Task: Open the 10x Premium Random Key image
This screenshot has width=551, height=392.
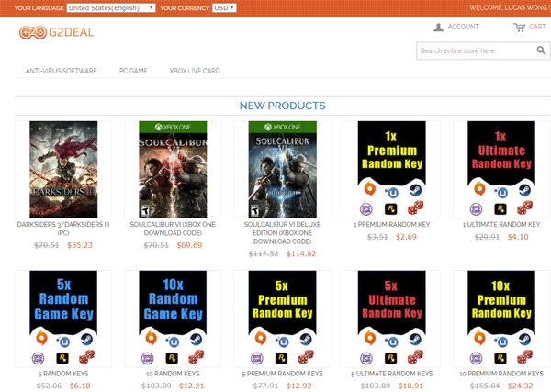Action: point(501,318)
